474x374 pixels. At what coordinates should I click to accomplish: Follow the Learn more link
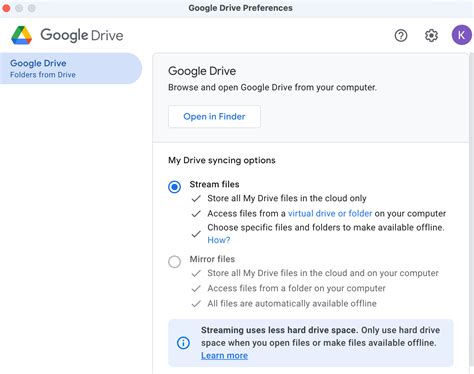(x=224, y=356)
